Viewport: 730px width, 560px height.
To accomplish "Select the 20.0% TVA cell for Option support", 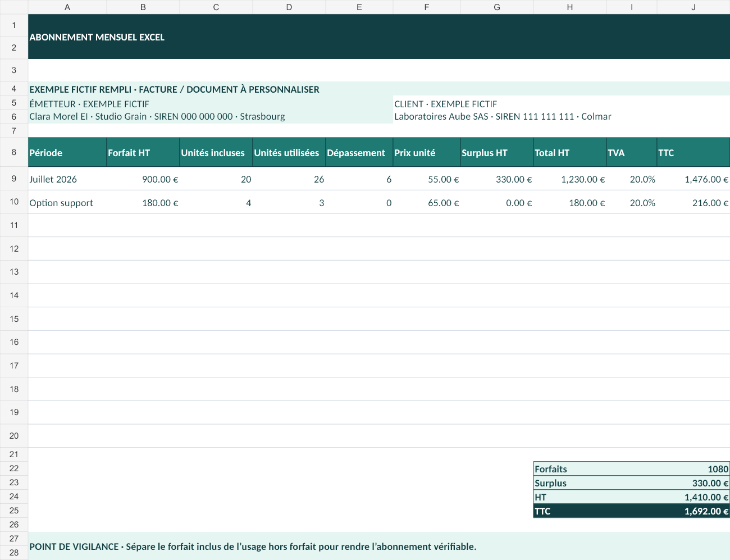I will point(632,202).
